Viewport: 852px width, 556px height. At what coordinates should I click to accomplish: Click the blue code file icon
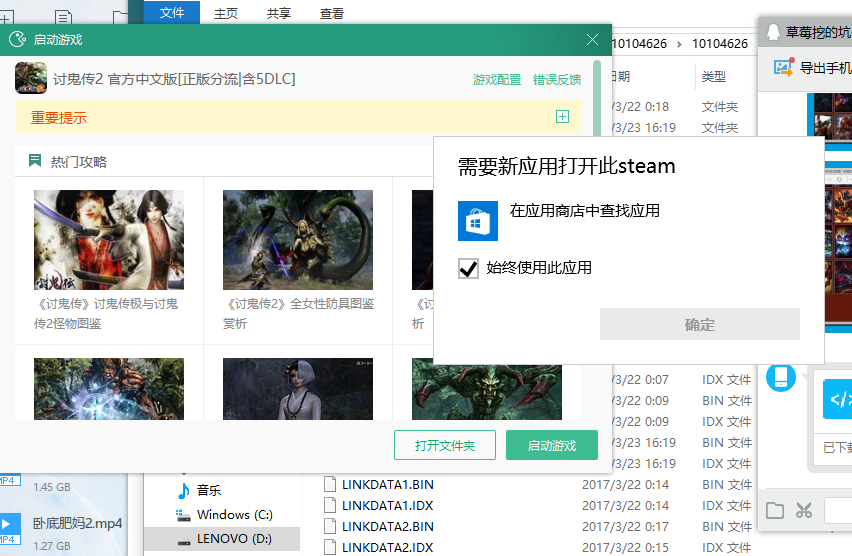click(x=837, y=399)
